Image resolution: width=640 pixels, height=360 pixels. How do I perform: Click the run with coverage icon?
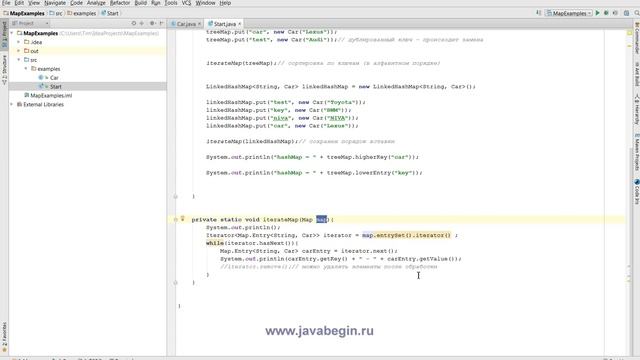[x=615, y=13]
